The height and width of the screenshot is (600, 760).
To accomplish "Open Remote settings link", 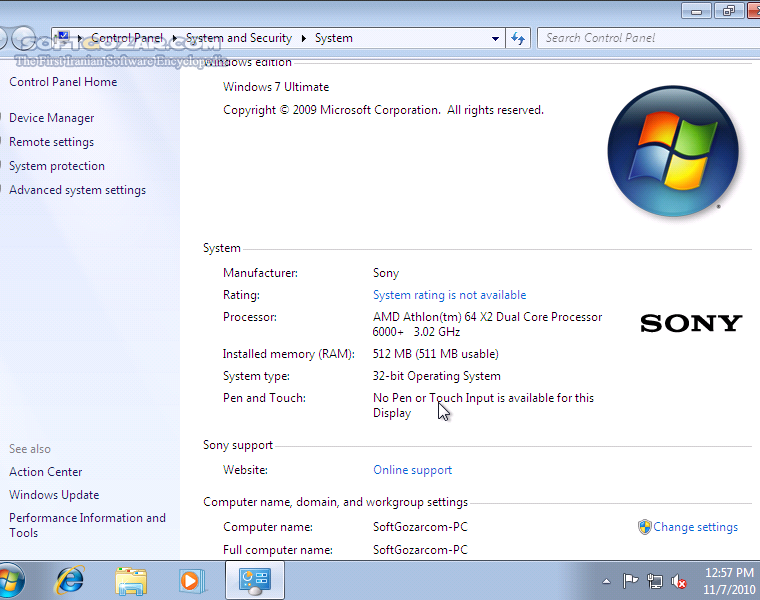I will pyautogui.click(x=51, y=142).
